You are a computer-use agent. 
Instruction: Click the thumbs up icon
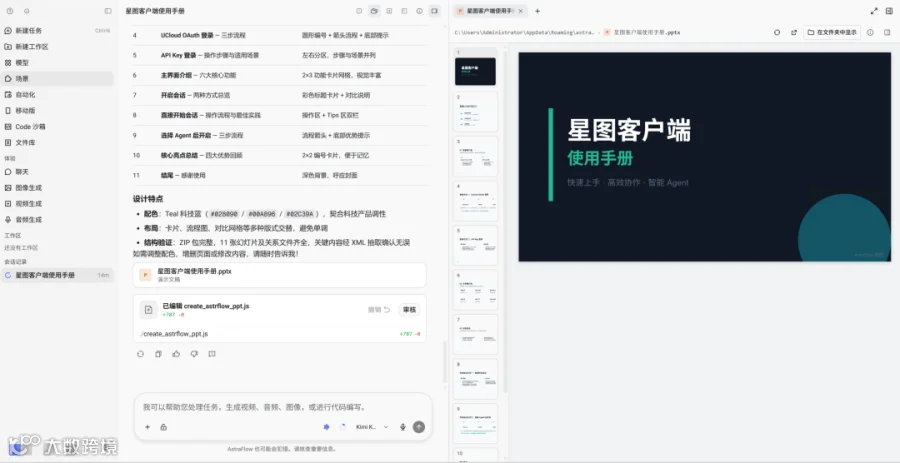(x=176, y=354)
